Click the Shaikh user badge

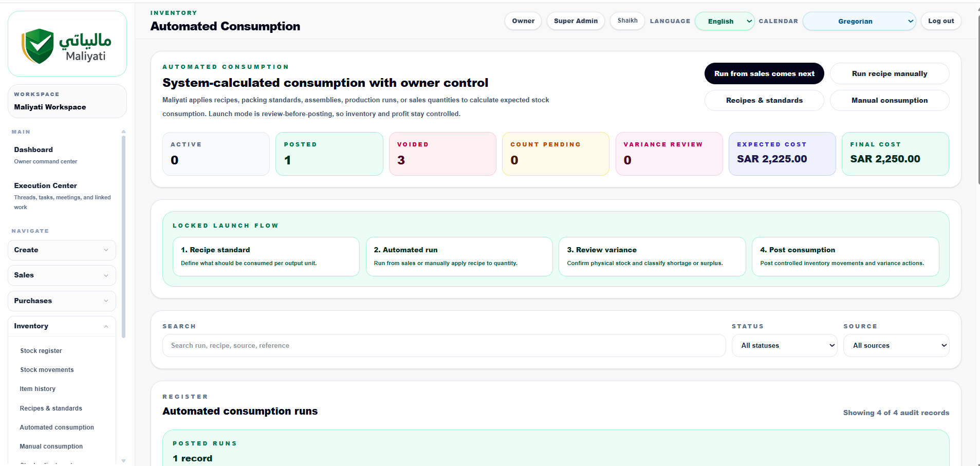tap(627, 21)
